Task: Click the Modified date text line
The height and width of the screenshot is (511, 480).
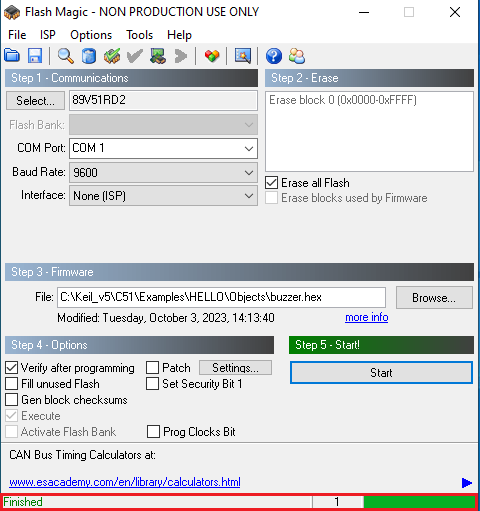Action: point(166,318)
